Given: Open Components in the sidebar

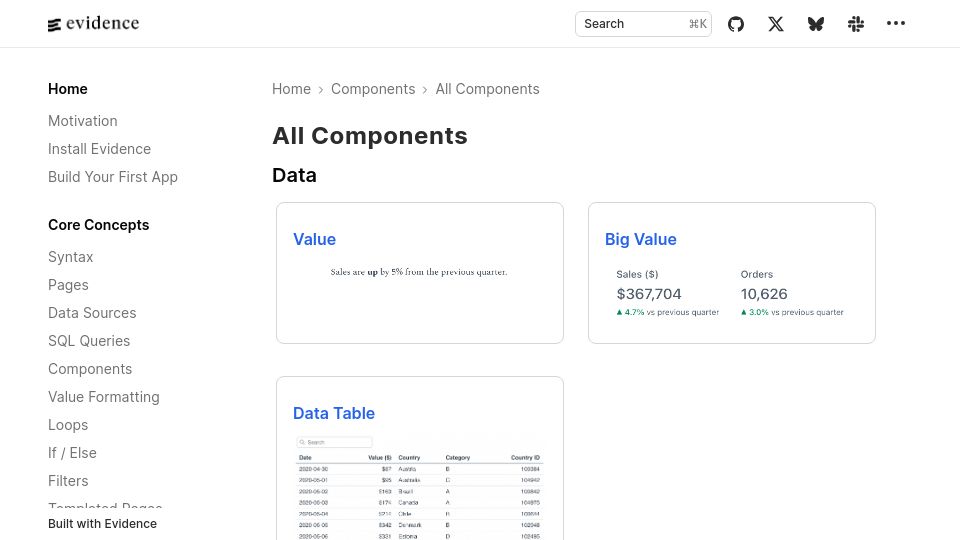Looking at the screenshot, I should (90, 369).
